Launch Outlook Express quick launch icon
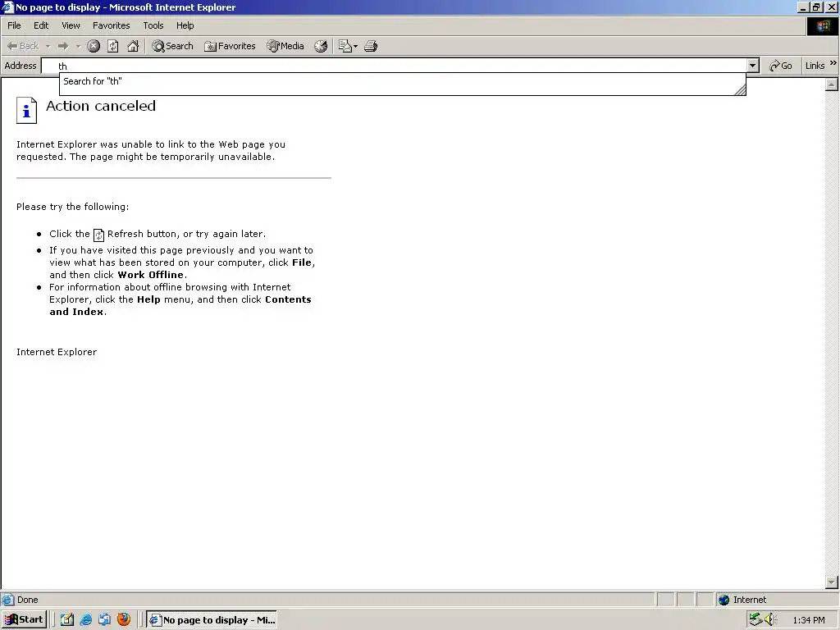This screenshot has height=630, width=840. 104,620
